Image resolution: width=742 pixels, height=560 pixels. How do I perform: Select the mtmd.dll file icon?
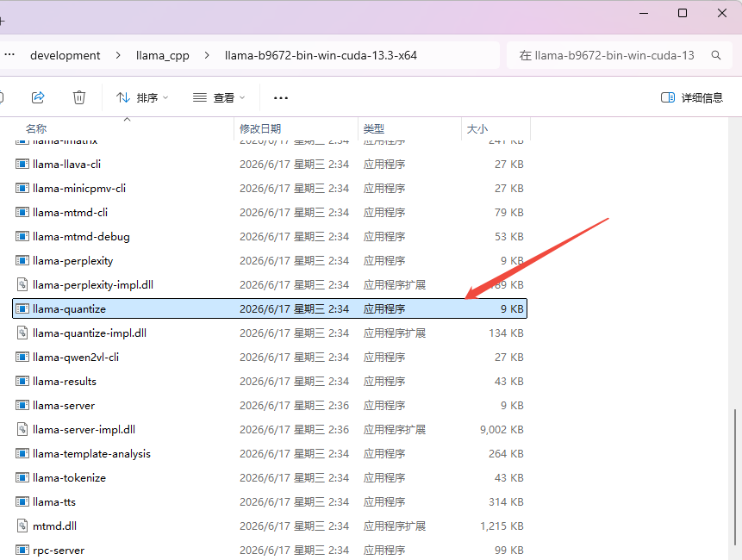(22, 526)
